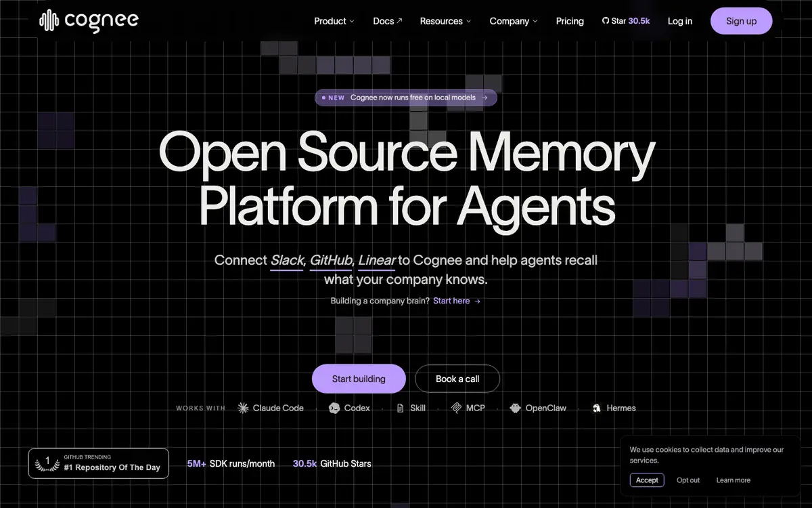Image resolution: width=812 pixels, height=508 pixels.
Task: Click the Skill document icon
Action: (x=401, y=408)
